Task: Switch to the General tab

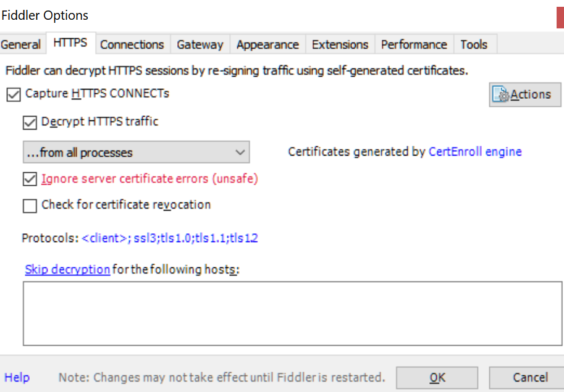Action: pyautogui.click(x=21, y=44)
